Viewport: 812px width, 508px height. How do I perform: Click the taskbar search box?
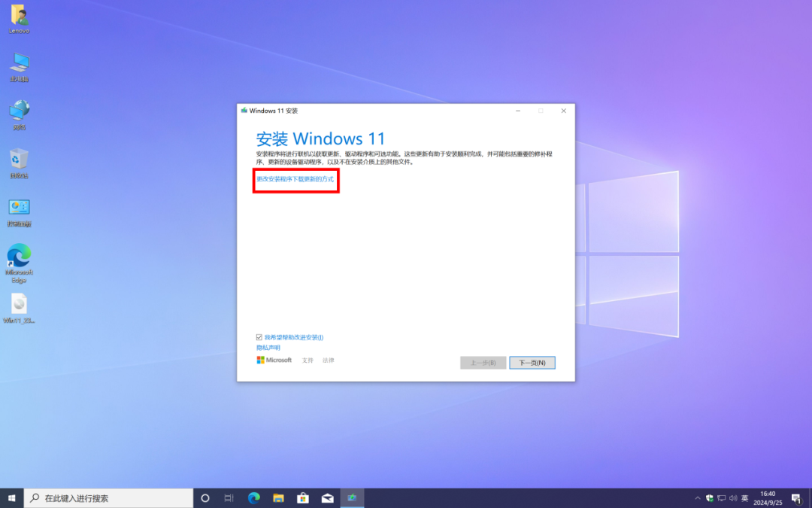pyautogui.click(x=108, y=498)
